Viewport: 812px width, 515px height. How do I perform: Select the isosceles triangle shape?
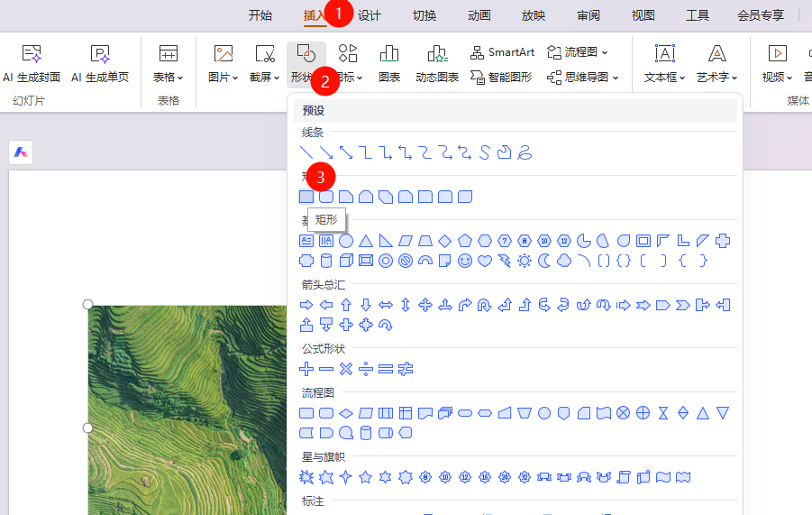(366, 241)
